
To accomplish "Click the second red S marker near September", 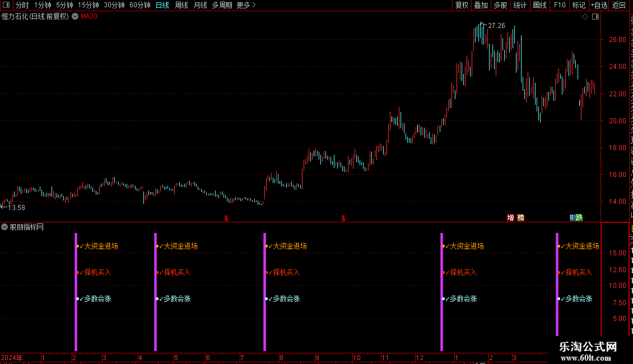I will click(343, 218).
